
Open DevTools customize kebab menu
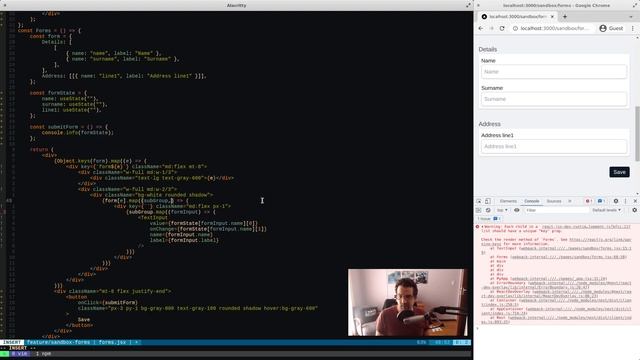click(x=625, y=201)
